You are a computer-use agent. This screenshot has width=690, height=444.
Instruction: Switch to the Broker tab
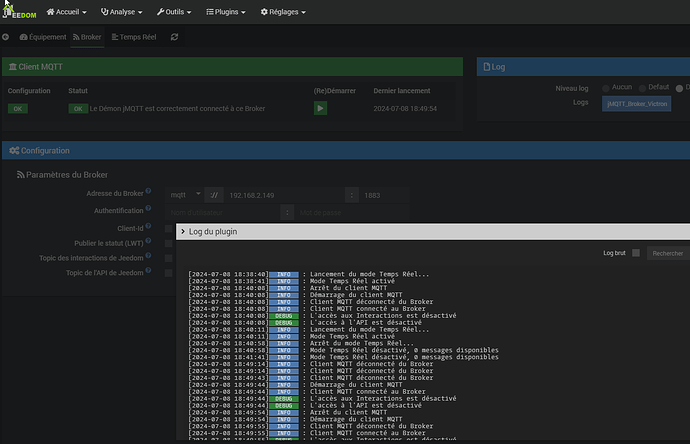[87, 37]
